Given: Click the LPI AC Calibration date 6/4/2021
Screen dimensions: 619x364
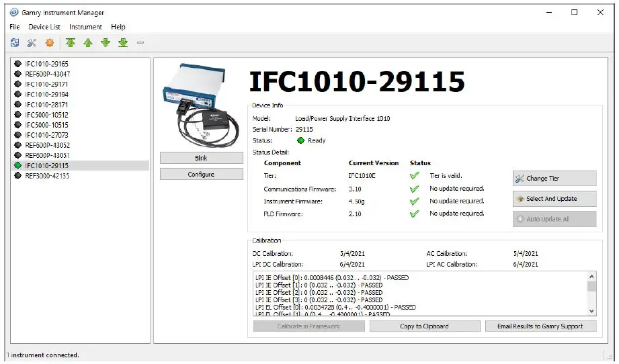Looking at the screenshot, I should point(526,264).
